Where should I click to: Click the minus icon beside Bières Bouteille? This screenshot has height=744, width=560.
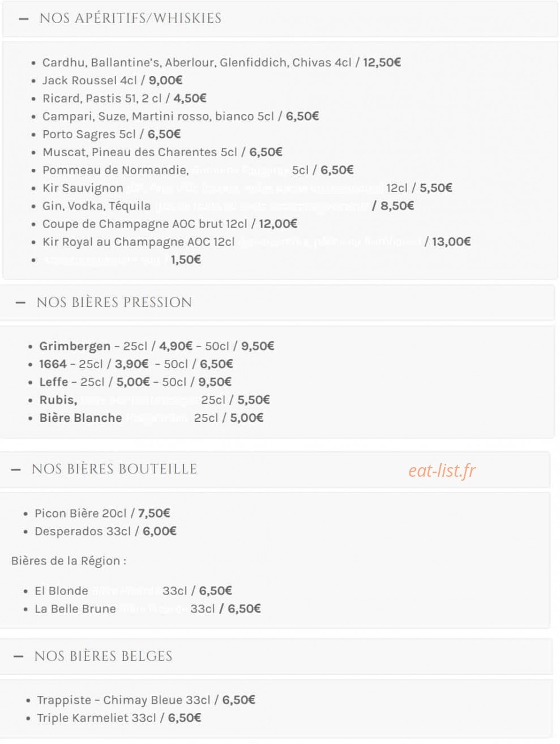16,470
